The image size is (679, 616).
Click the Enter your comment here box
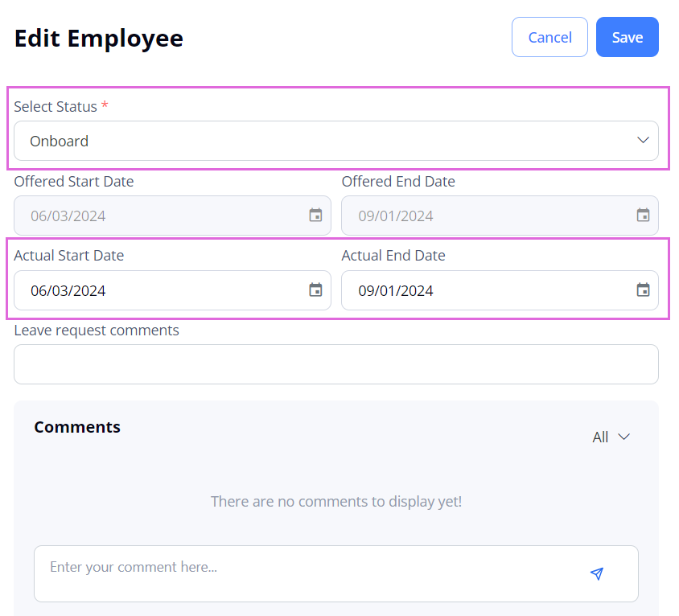tap(336, 573)
